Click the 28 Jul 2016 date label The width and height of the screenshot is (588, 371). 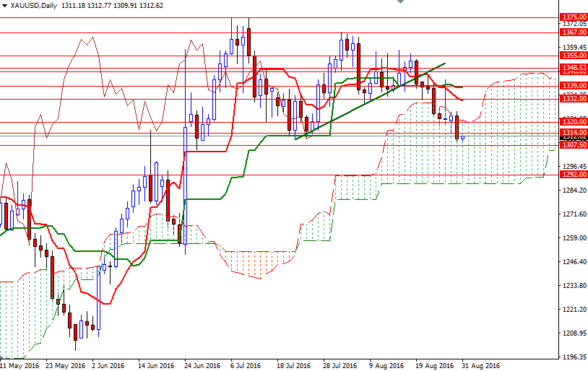click(340, 366)
